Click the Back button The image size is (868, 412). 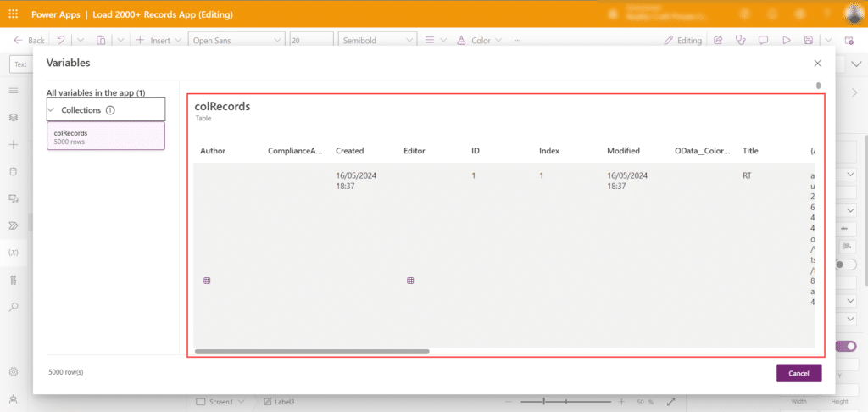coord(30,40)
